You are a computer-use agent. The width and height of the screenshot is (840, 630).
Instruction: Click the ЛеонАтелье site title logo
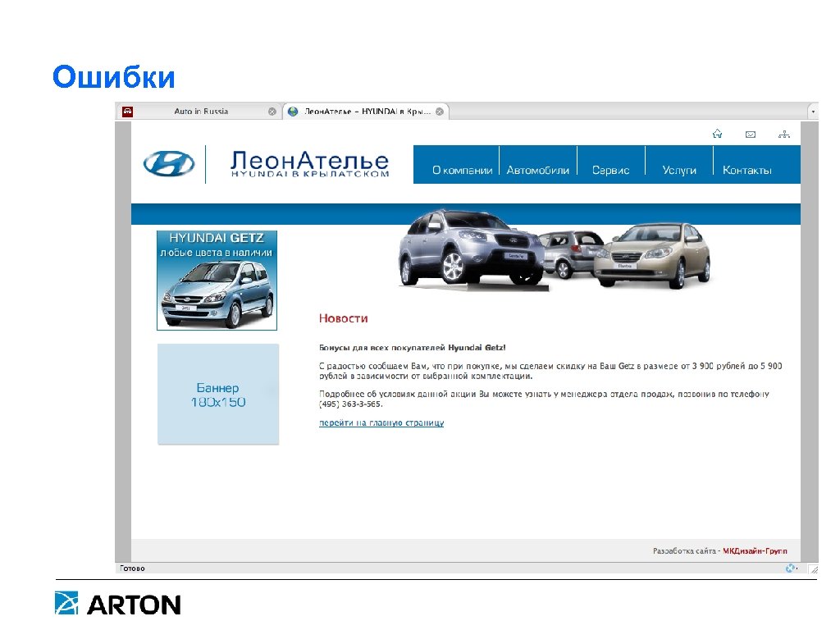pyautogui.click(x=309, y=163)
